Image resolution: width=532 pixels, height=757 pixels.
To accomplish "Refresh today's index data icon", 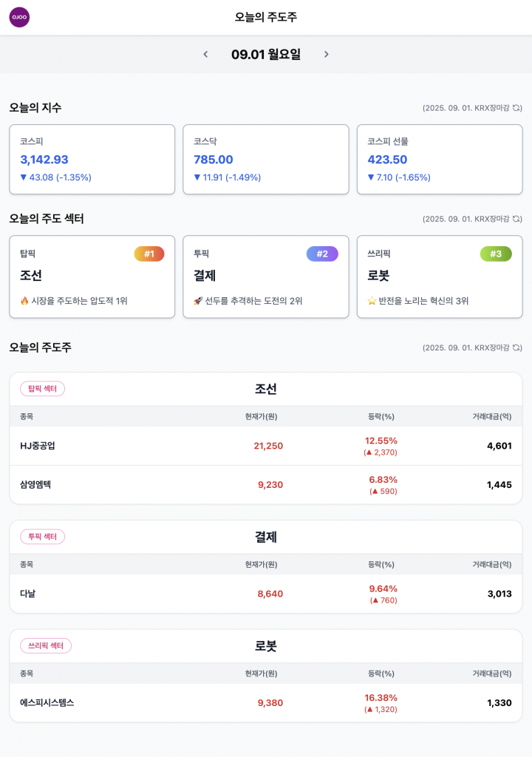I will (x=517, y=108).
